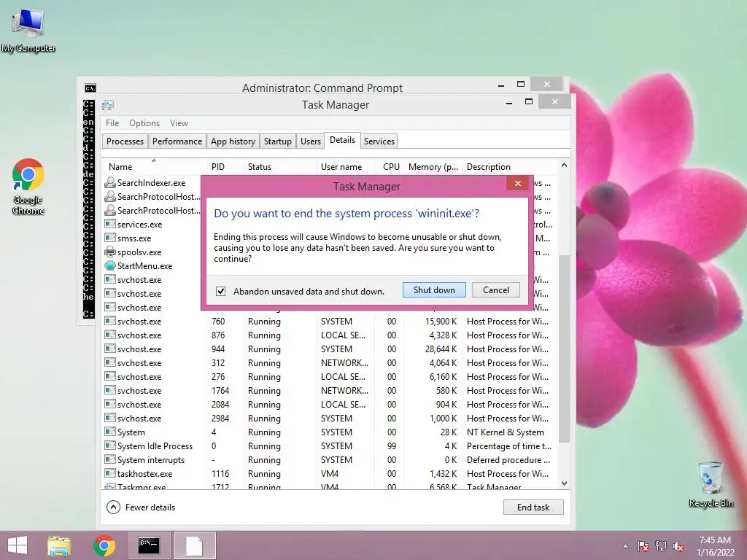Select svchost.exe row with PID 2984
The height and width of the screenshot is (560, 747).
pos(329,418)
